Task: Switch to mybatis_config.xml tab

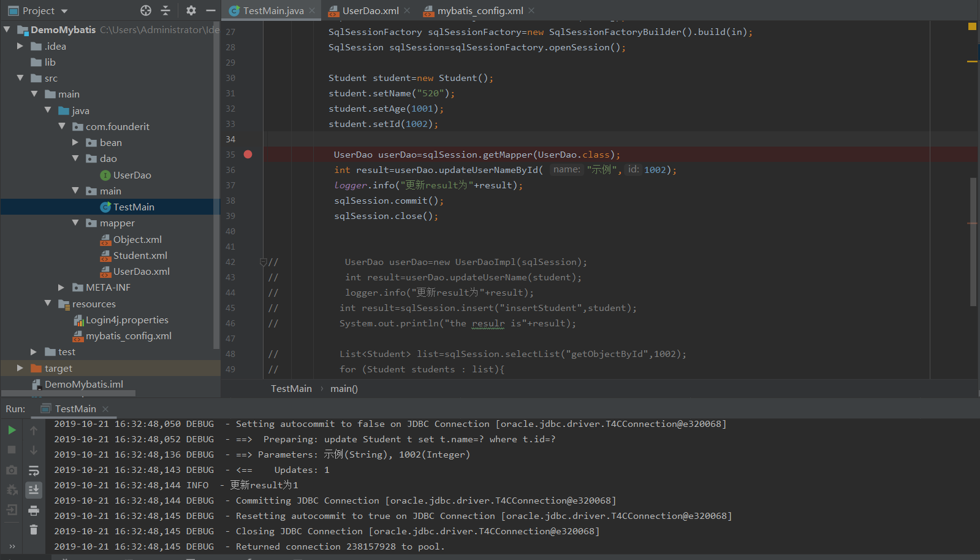Action: [480, 10]
